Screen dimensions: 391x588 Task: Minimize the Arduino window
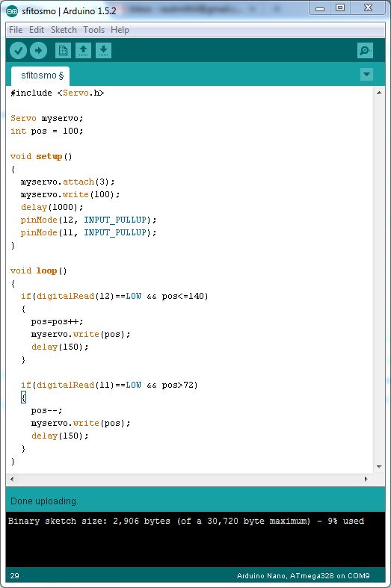click(x=320, y=8)
